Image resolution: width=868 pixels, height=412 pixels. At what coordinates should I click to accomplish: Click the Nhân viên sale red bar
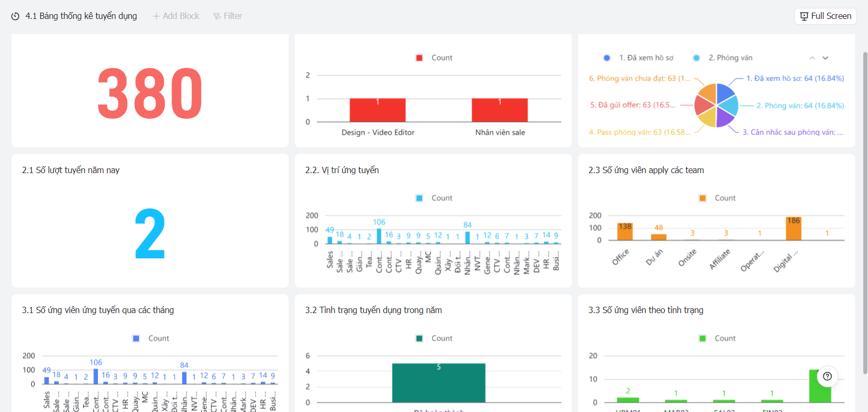(500, 110)
